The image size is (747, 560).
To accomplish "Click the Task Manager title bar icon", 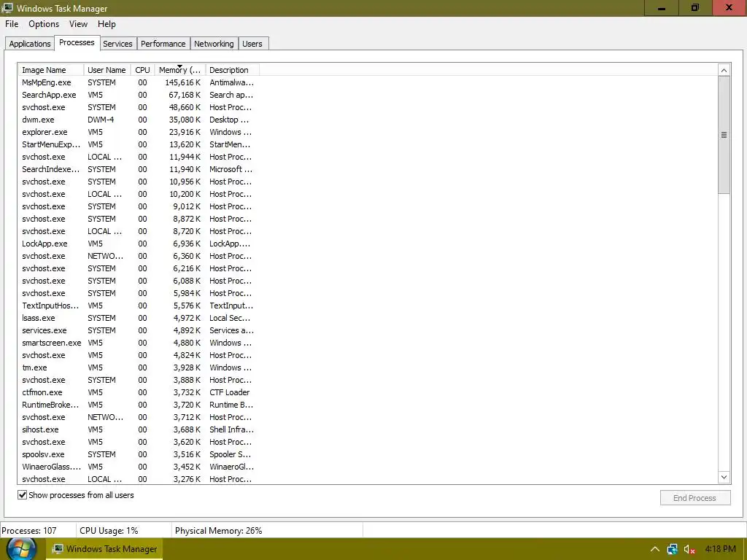I will point(7,7).
